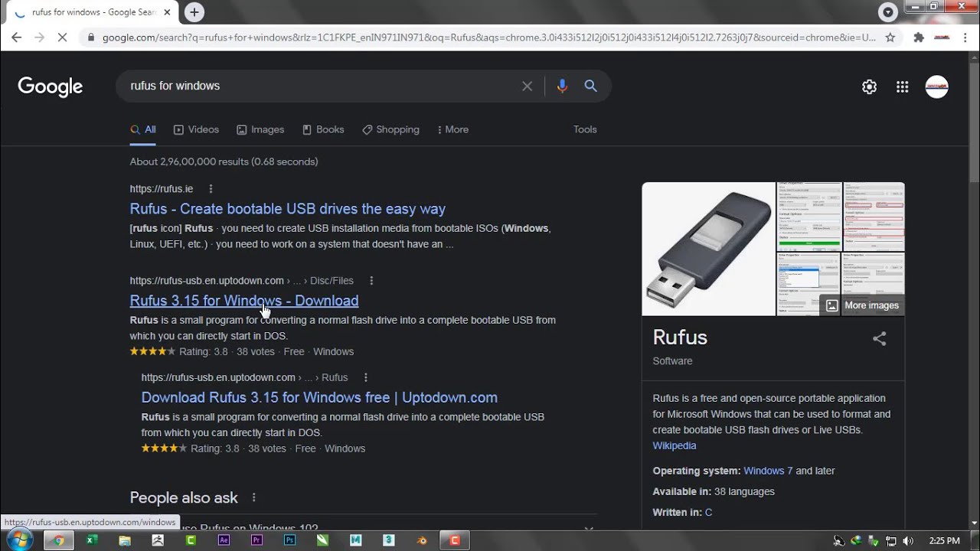980x551 pixels.
Task: Open Google quick settings gear
Action: 869,86
